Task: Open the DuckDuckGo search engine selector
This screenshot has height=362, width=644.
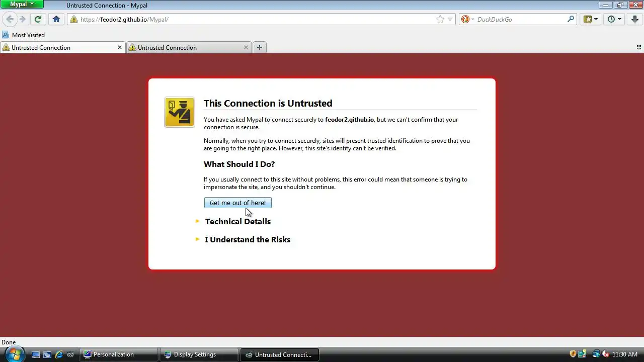Action: (468, 19)
